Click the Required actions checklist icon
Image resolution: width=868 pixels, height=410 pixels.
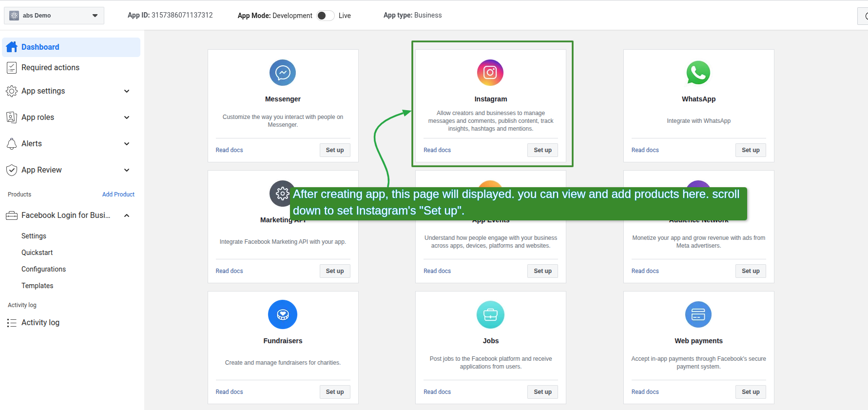(12, 68)
